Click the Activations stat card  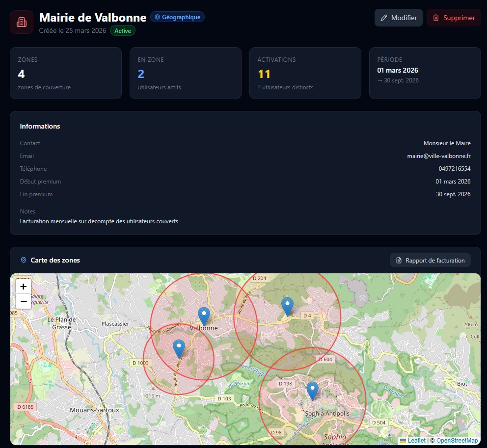click(x=305, y=73)
